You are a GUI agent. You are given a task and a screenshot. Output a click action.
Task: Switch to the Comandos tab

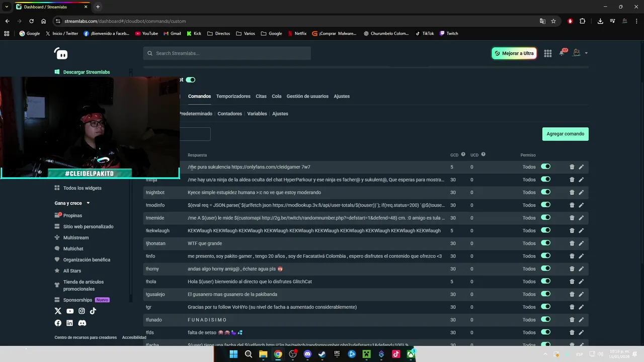[199, 96]
